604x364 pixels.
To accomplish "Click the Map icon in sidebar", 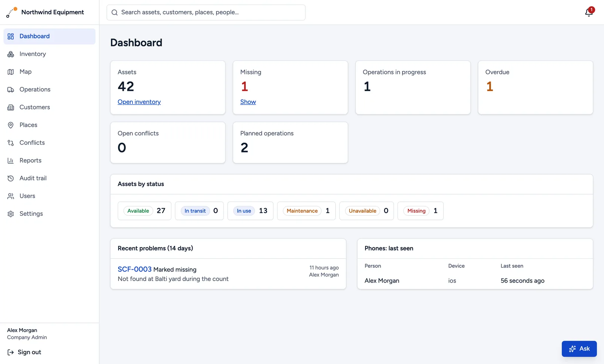I will tap(11, 72).
